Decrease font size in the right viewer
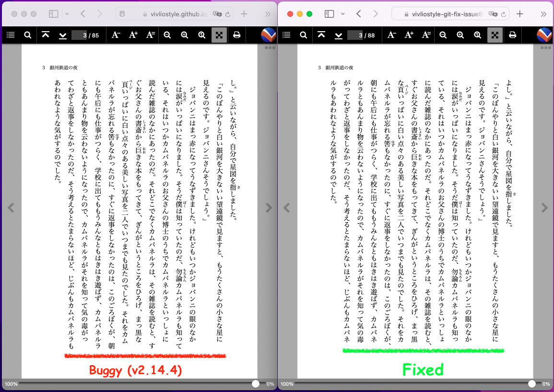This screenshot has height=392, width=554. (391, 35)
